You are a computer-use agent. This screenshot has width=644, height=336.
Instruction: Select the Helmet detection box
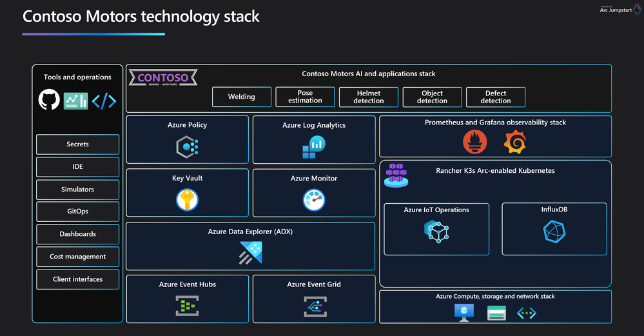[x=368, y=97]
